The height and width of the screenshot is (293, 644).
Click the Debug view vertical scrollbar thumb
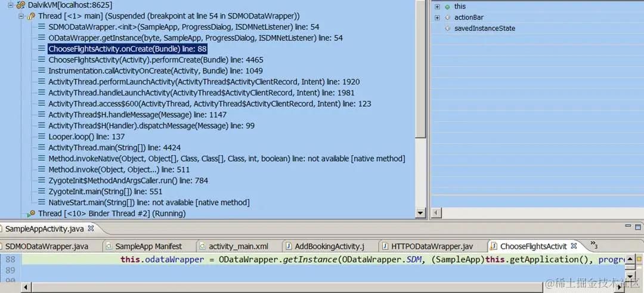click(421, 68)
